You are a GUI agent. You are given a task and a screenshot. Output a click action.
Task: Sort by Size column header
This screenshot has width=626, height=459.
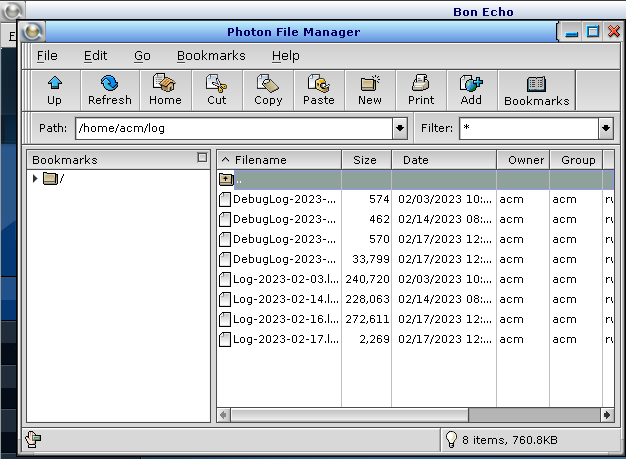point(366,160)
